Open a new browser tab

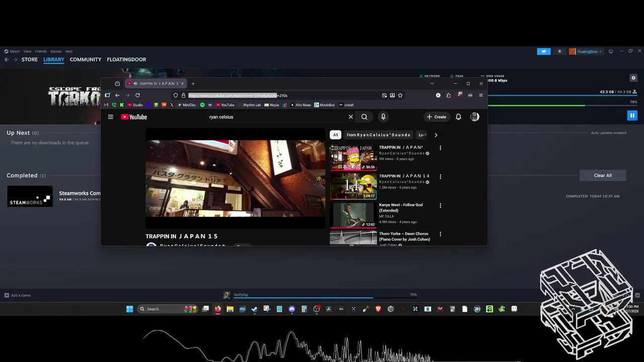[x=193, y=83]
